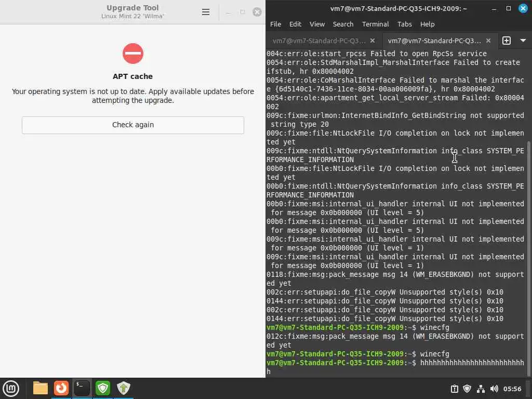Maximize the terminal window
Image resolution: width=532 pixels, height=399 pixels.
click(508, 8)
